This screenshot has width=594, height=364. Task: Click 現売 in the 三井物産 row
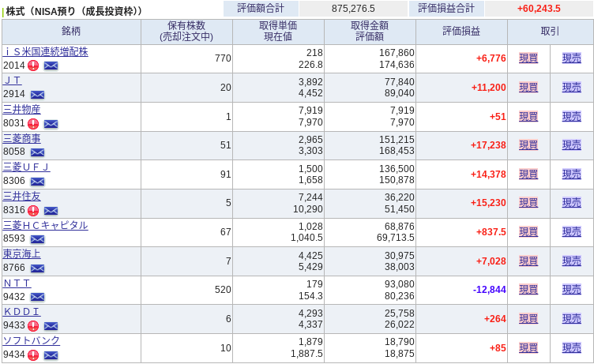[x=572, y=117]
